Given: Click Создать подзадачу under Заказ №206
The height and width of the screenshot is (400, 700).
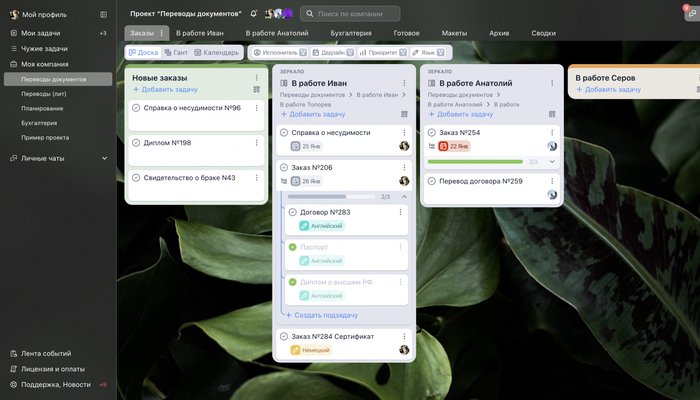Looking at the screenshot, I should tap(324, 315).
